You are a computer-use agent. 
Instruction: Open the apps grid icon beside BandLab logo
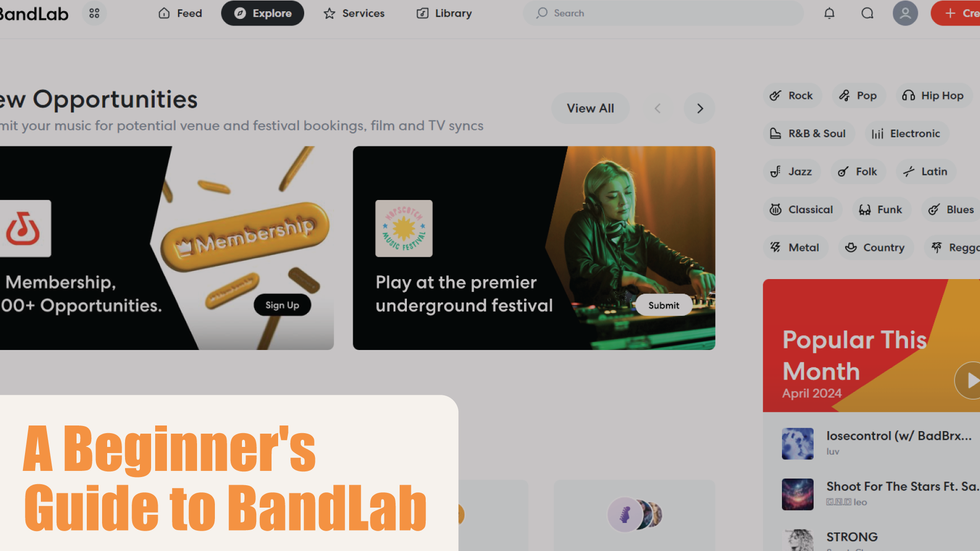(94, 13)
